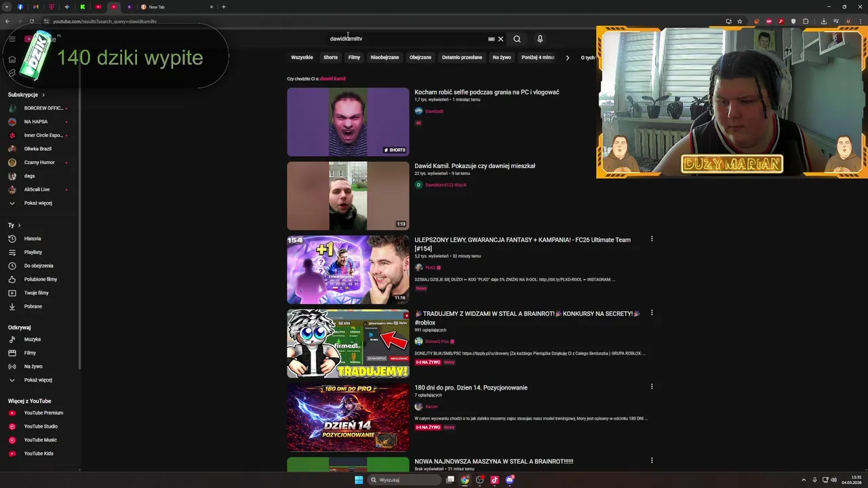Screen dimensions: 868x488
Task: Open the Chrome three-dot menu
Action: tap(861, 21)
